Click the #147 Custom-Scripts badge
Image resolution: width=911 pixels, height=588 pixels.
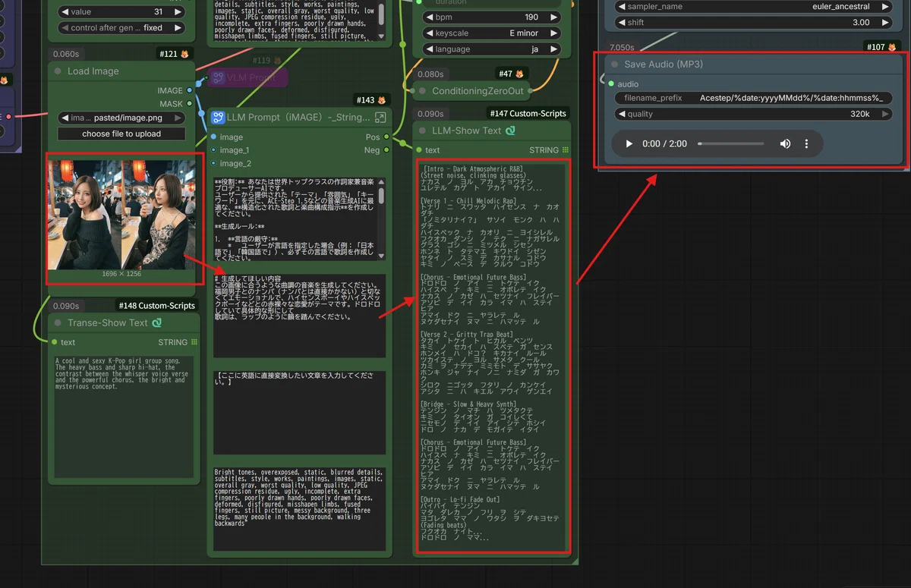click(x=528, y=113)
